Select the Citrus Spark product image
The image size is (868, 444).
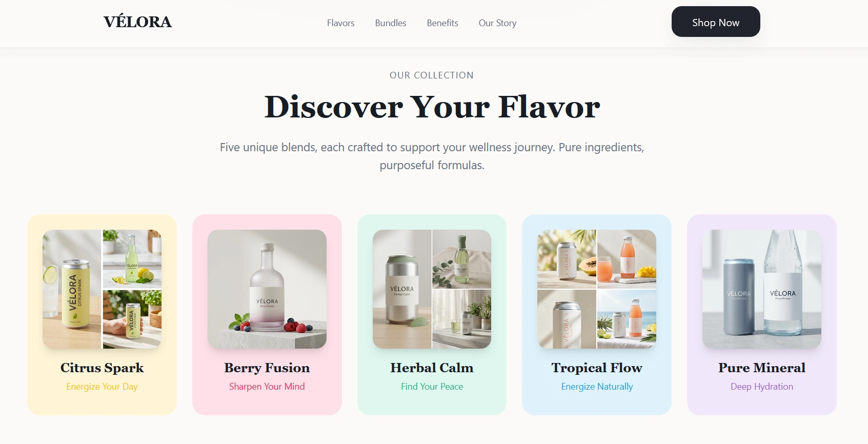[102, 289]
